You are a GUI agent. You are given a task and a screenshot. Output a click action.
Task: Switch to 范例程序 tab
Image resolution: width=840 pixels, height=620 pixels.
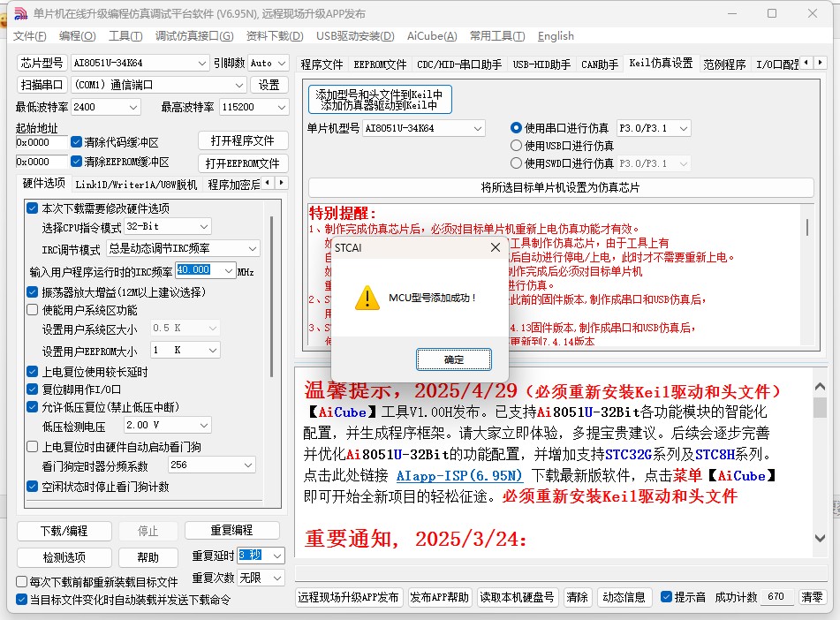click(724, 64)
